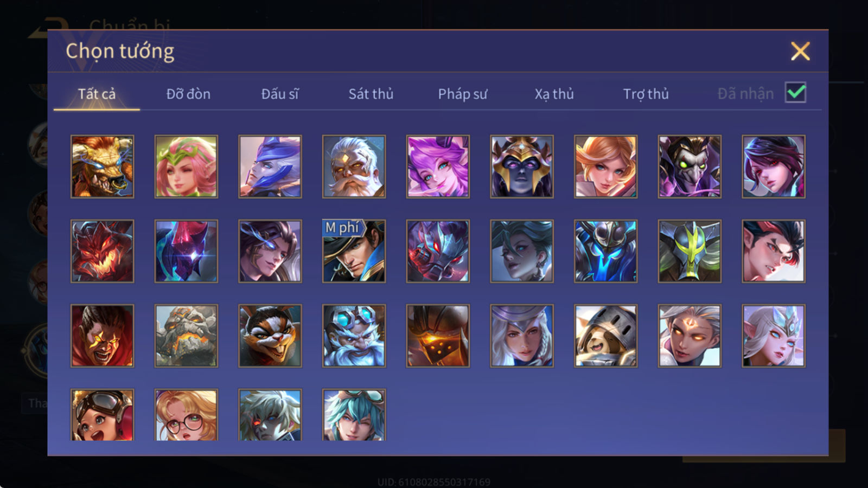Show the Xạ thủ hero category
Image resolution: width=868 pixels, height=488 pixels.
(554, 94)
